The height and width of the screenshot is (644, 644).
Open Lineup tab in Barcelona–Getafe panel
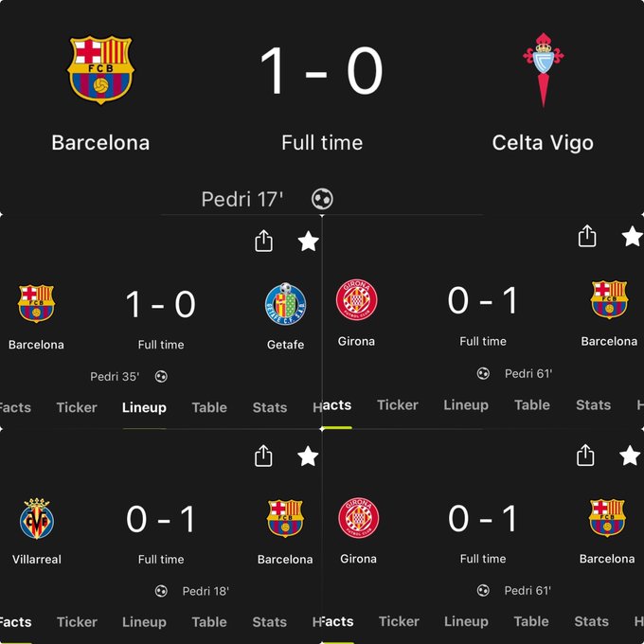pyautogui.click(x=144, y=407)
